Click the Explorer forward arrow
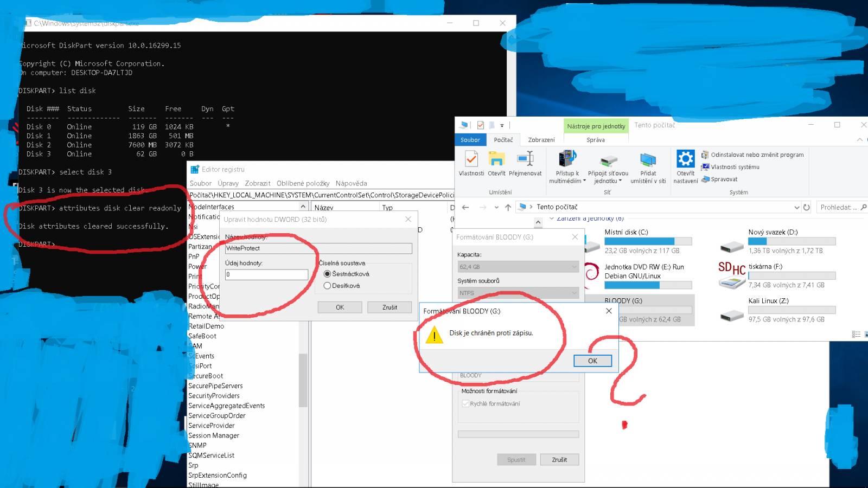This screenshot has width=868, height=488. tap(482, 207)
